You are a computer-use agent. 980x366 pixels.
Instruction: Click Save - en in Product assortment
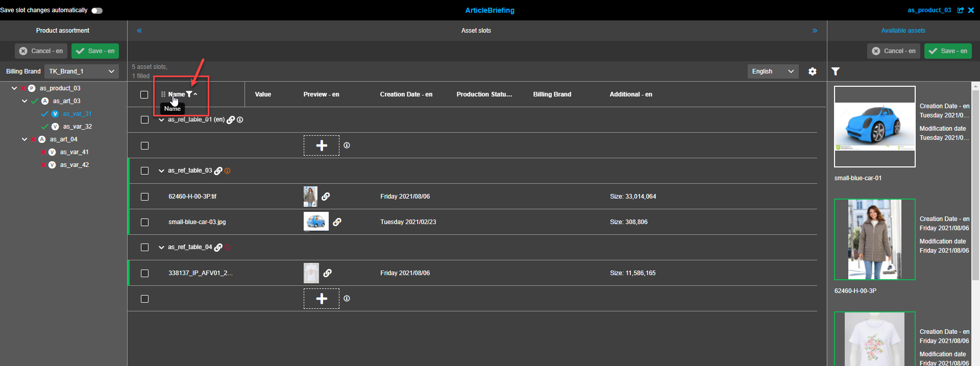pyautogui.click(x=95, y=51)
